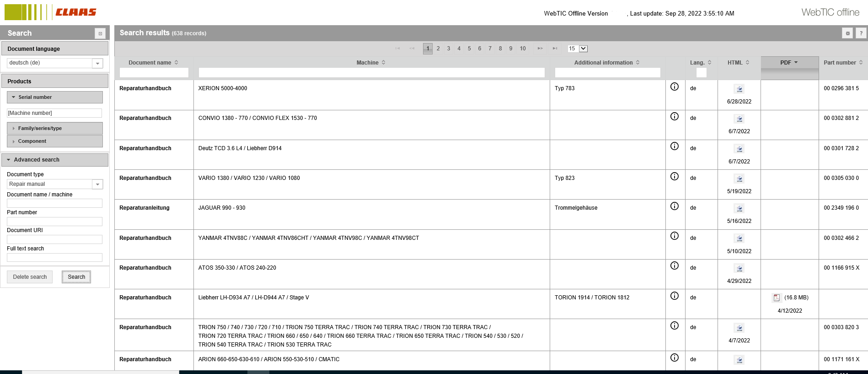This screenshot has height=374, width=868.
Task: Collapse the Advanced search section
Action: (x=55, y=160)
